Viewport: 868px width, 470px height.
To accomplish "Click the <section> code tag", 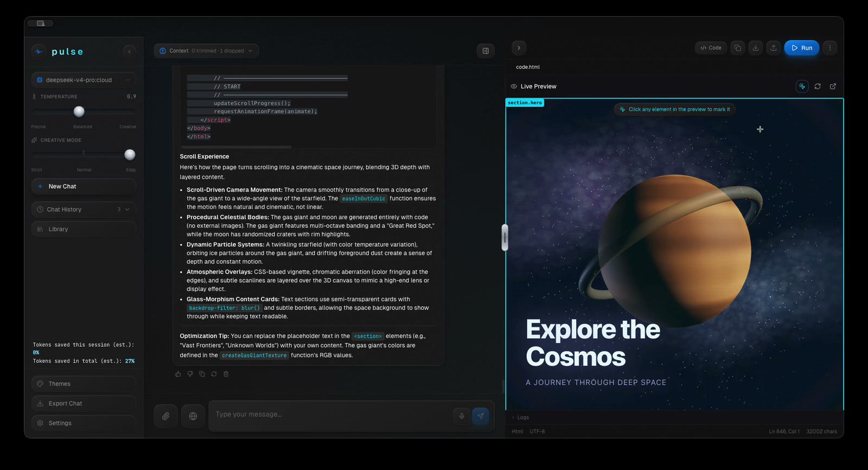I will coord(368,336).
